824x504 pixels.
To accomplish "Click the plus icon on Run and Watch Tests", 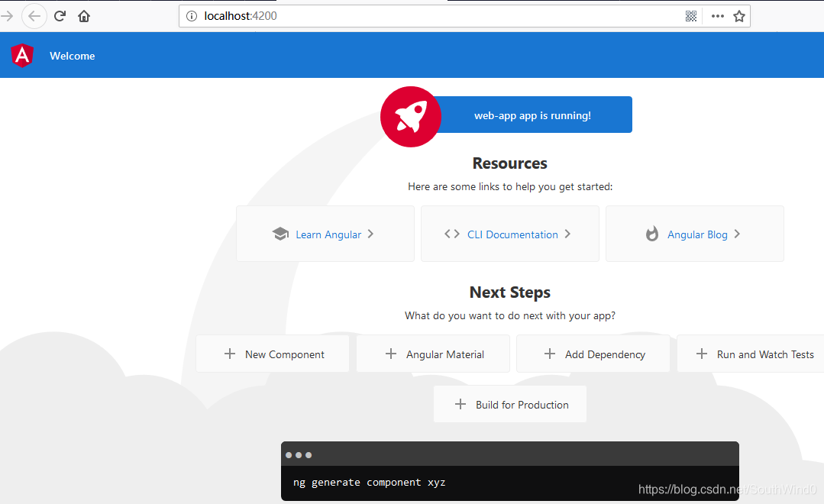I will click(702, 354).
